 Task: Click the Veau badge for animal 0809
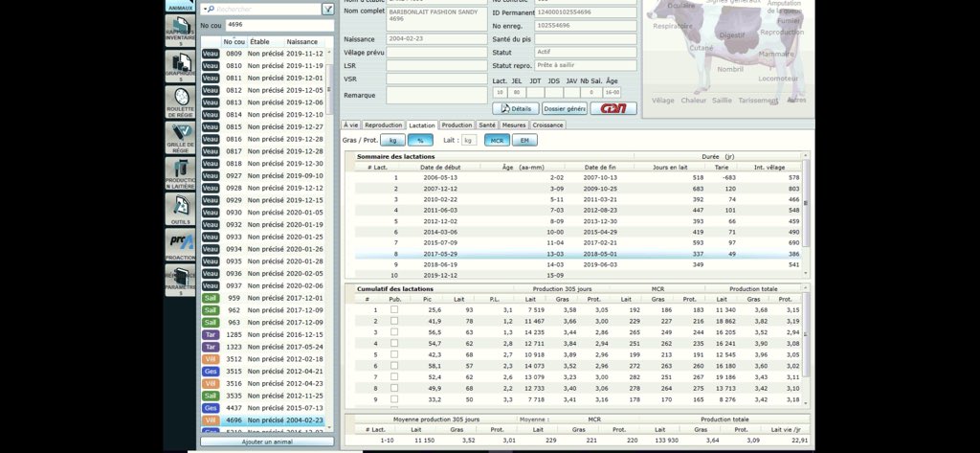pos(211,54)
